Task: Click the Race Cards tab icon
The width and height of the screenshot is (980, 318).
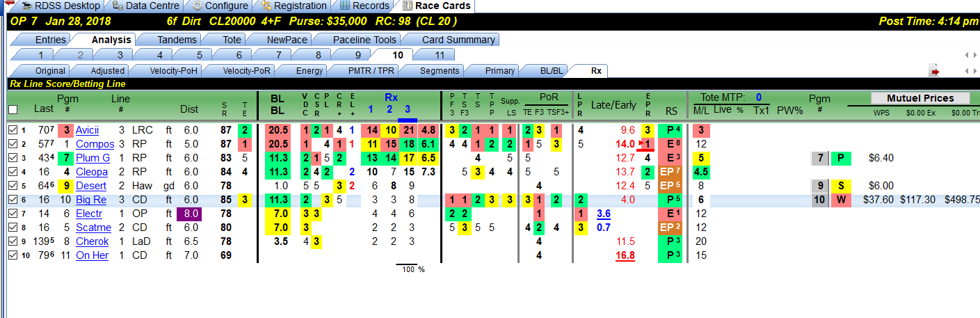Action: [408, 6]
